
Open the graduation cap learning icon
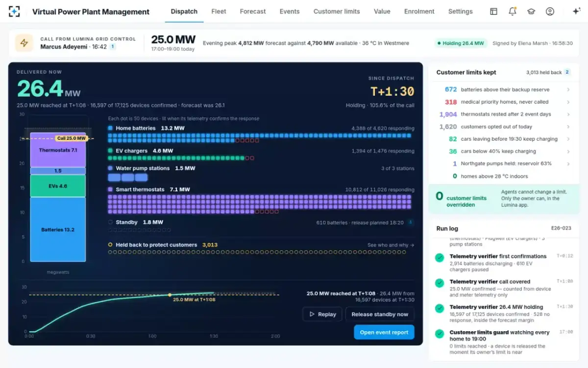click(531, 11)
